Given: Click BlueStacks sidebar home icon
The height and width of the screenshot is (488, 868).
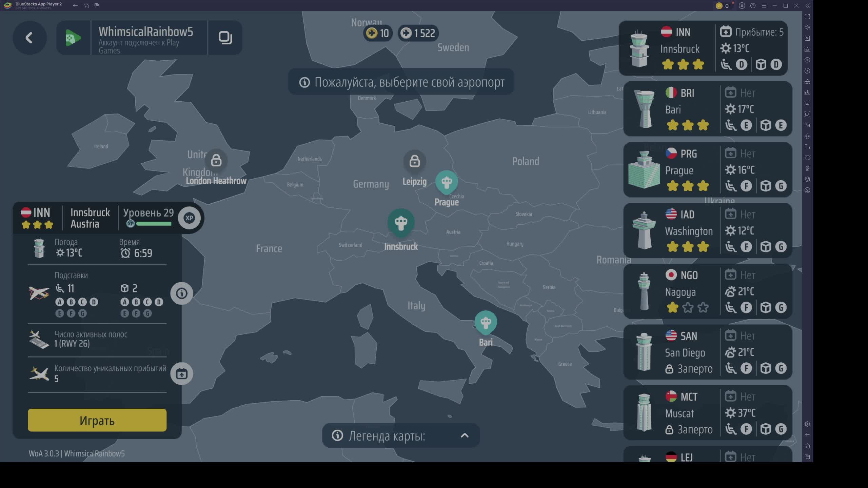Looking at the screenshot, I should (807, 446).
